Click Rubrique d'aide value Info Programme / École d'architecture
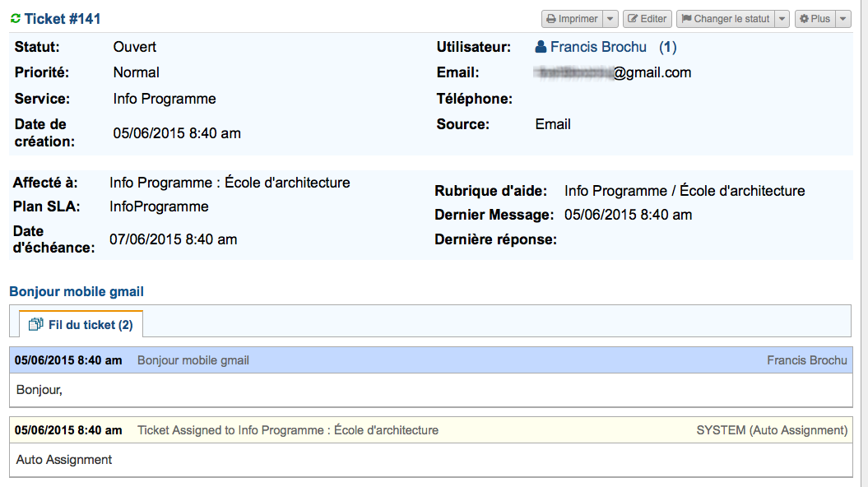The height and width of the screenshot is (487, 868). 685,191
